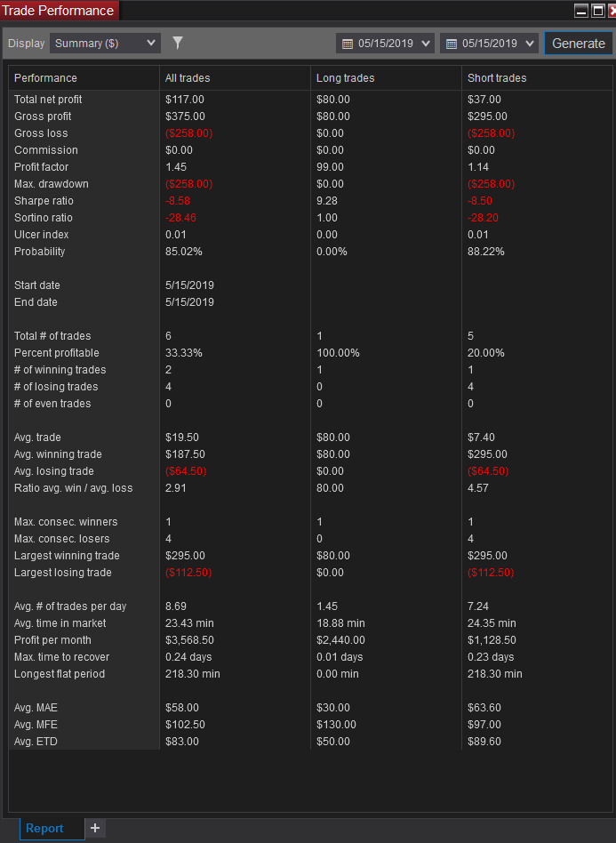Image resolution: width=616 pixels, height=843 pixels.
Task: Expand the Display Summary ($) dropdown
Action: pos(106,43)
